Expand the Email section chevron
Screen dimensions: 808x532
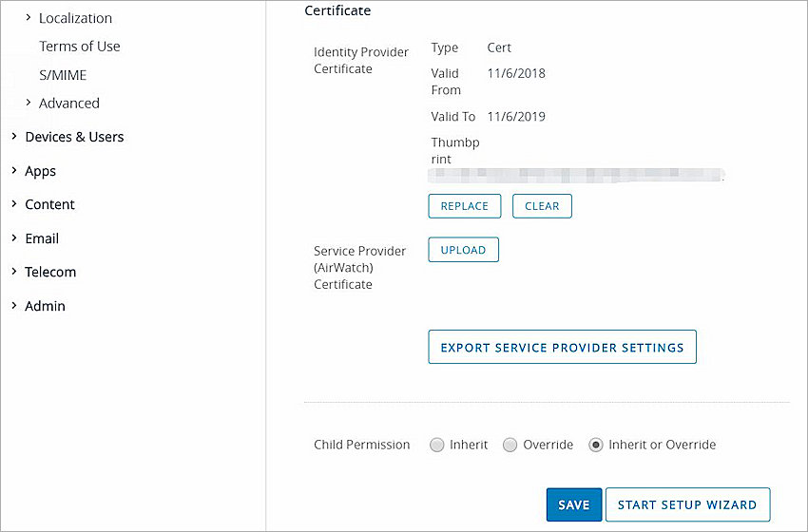pos(14,238)
